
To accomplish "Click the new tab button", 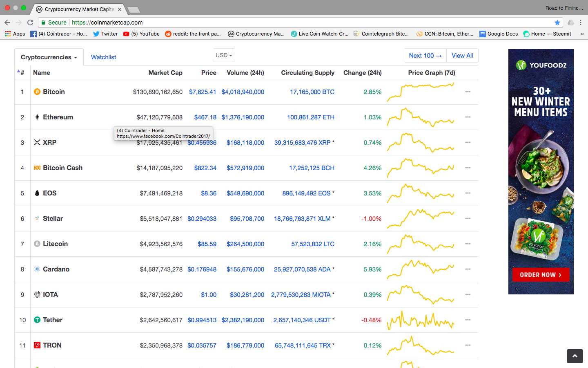I will [134, 9].
